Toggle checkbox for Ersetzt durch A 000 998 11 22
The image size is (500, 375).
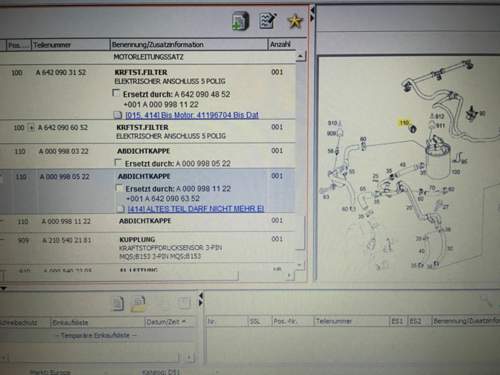[119, 188]
